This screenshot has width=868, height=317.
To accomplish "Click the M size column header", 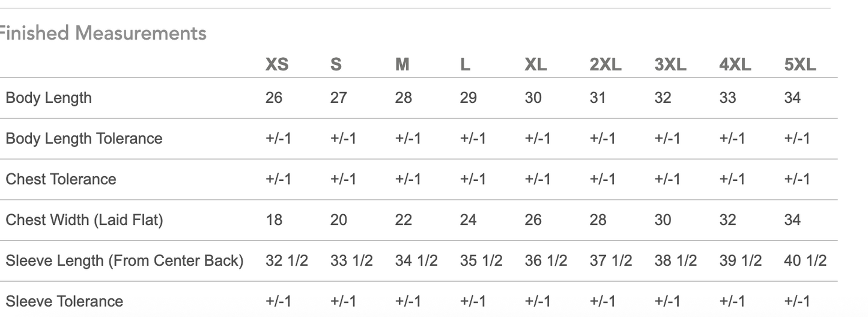I will tap(402, 64).
